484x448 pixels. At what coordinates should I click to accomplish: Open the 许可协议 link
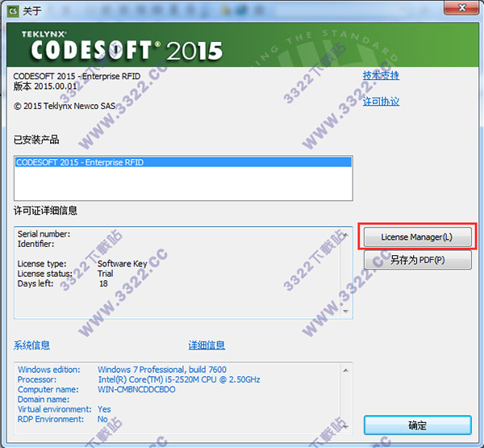click(381, 102)
